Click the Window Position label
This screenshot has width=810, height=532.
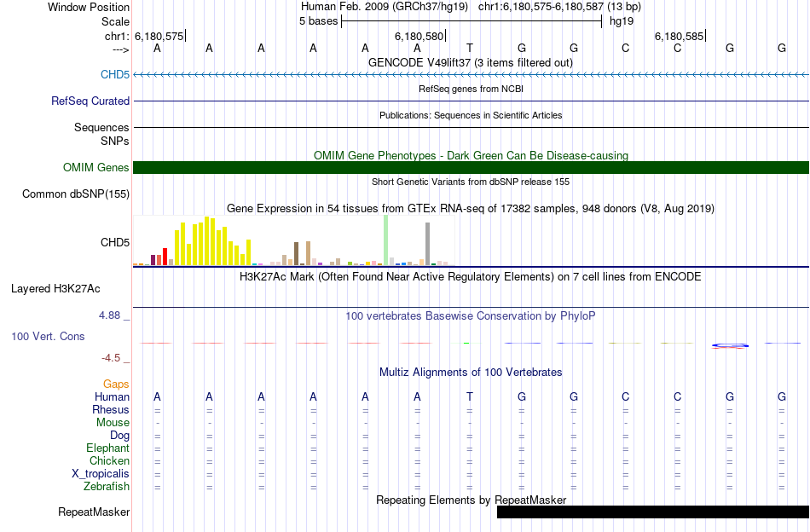tap(89, 7)
